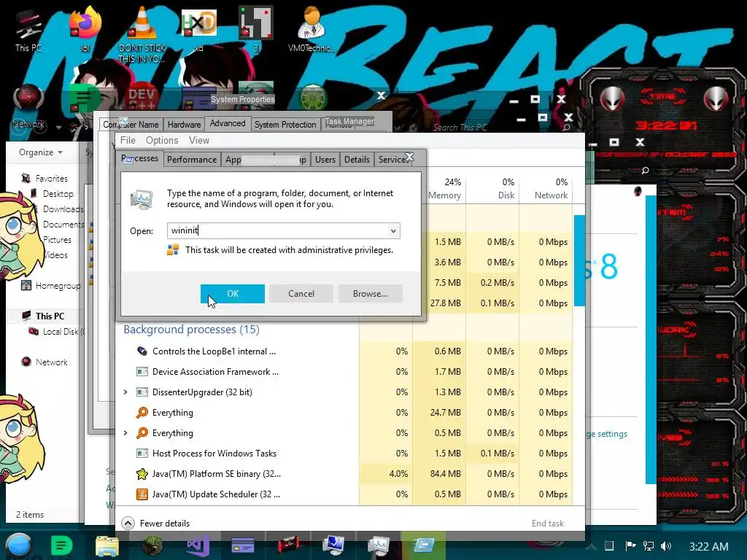The width and height of the screenshot is (747, 560).
Task: Activate the Run dialog taskbar icon
Action: tap(424, 545)
